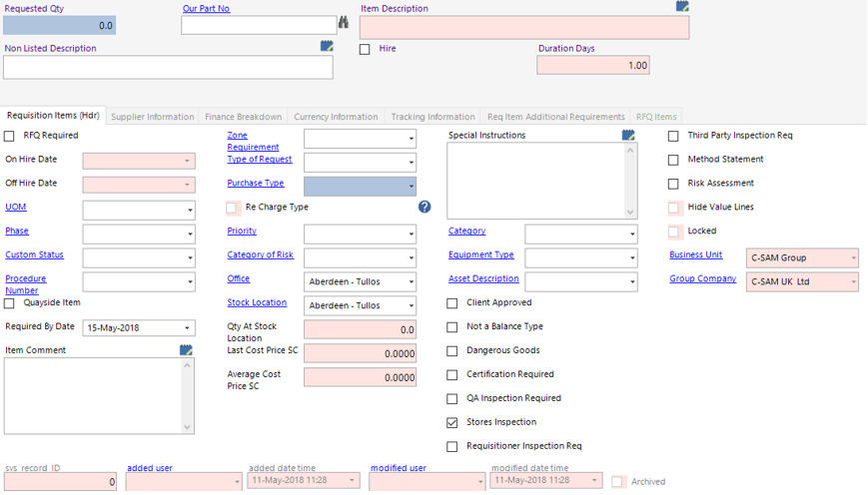Click the Purchase Type link label
Viewport: 868px width, 495px height.
pos(256,184)
